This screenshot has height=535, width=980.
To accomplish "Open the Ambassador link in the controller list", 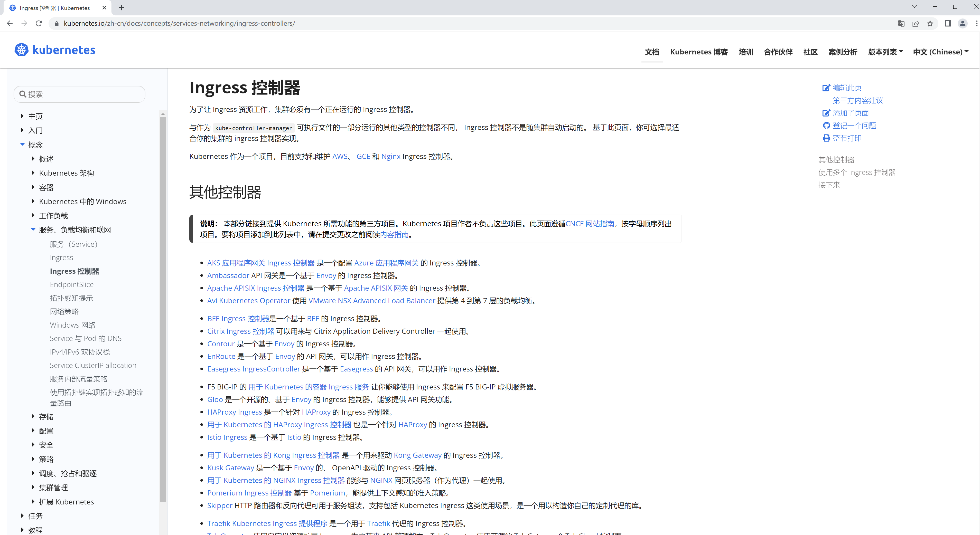I will coord(228,275).
